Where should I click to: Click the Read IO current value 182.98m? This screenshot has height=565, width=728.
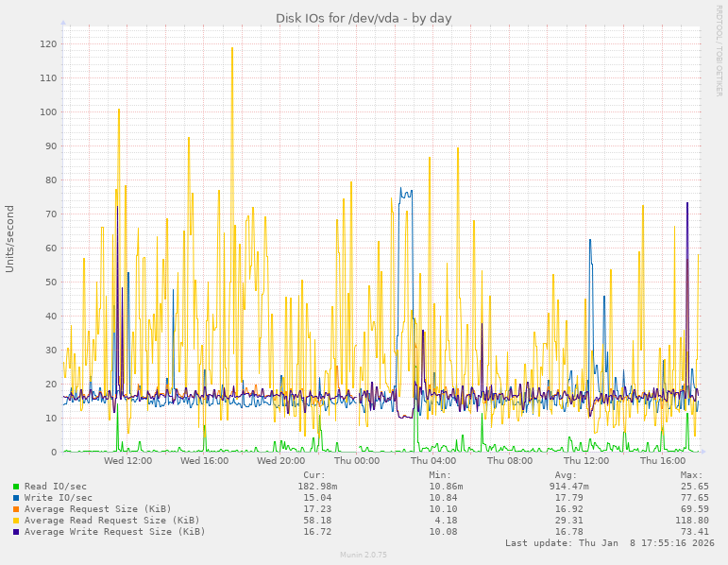tap(317, 487)
